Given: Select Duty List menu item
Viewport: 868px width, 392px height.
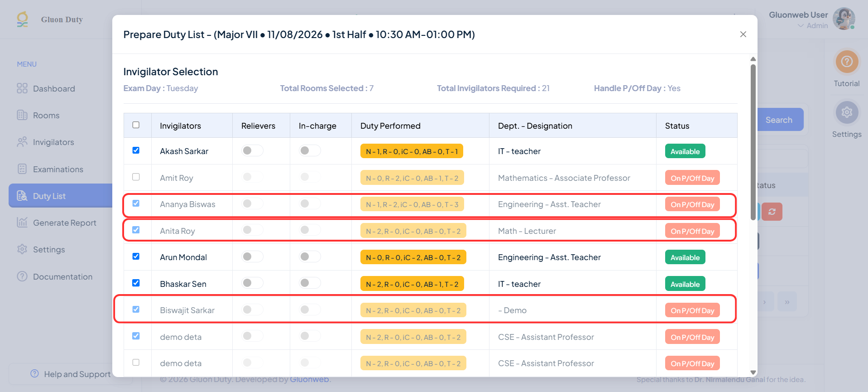Looking at the screenshot, I should click(x=61, y=196).
